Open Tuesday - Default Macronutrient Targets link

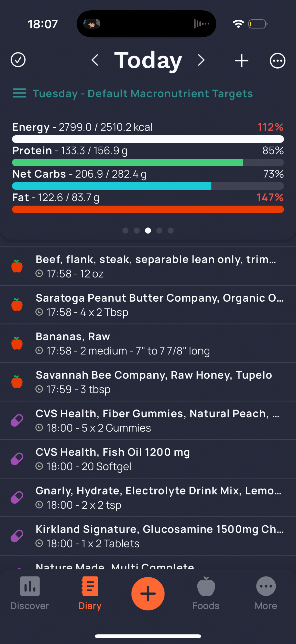[x=143, y=94]
